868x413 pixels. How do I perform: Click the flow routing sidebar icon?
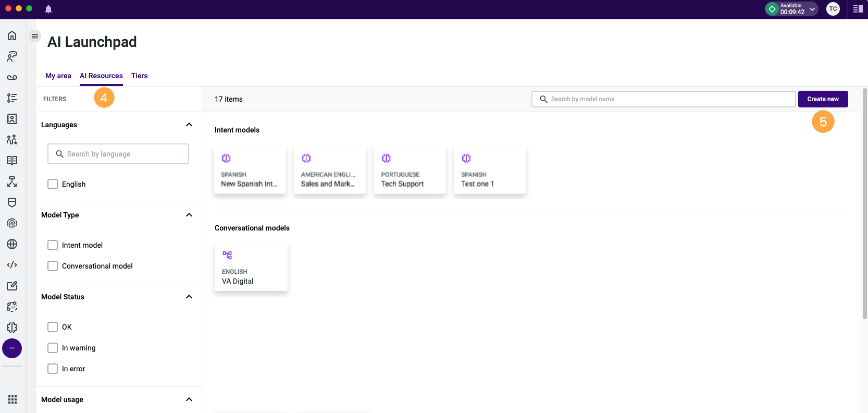(x=12, y=181)
